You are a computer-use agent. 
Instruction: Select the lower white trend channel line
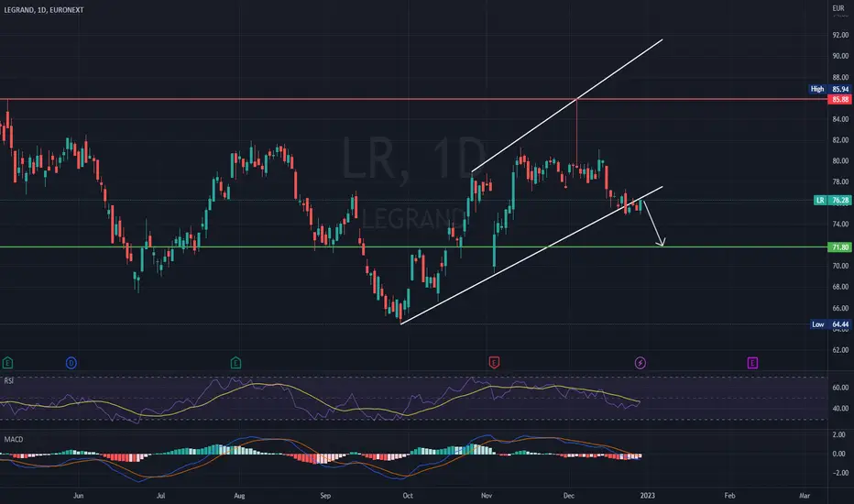click(531, 256)
